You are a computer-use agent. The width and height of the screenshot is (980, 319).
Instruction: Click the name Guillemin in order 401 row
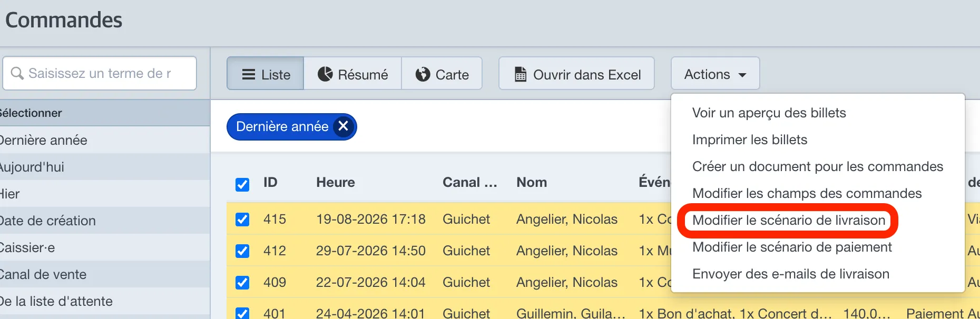coord(571,313)
